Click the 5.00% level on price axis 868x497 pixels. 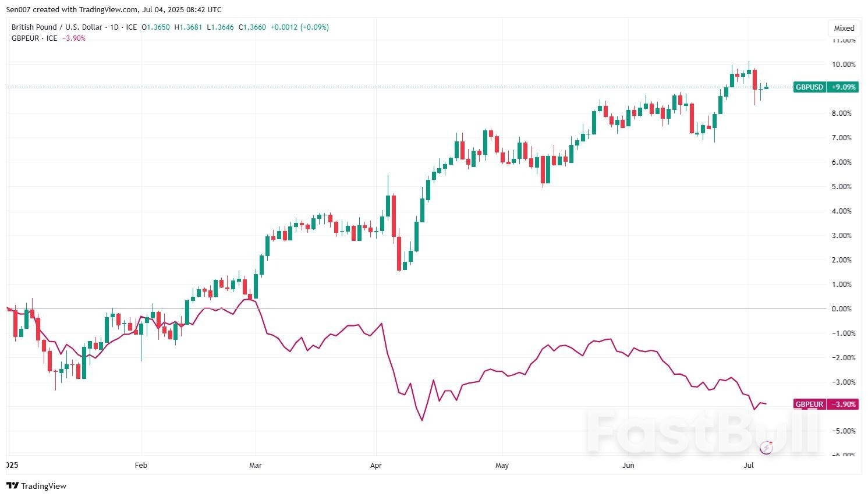point(844,187)
